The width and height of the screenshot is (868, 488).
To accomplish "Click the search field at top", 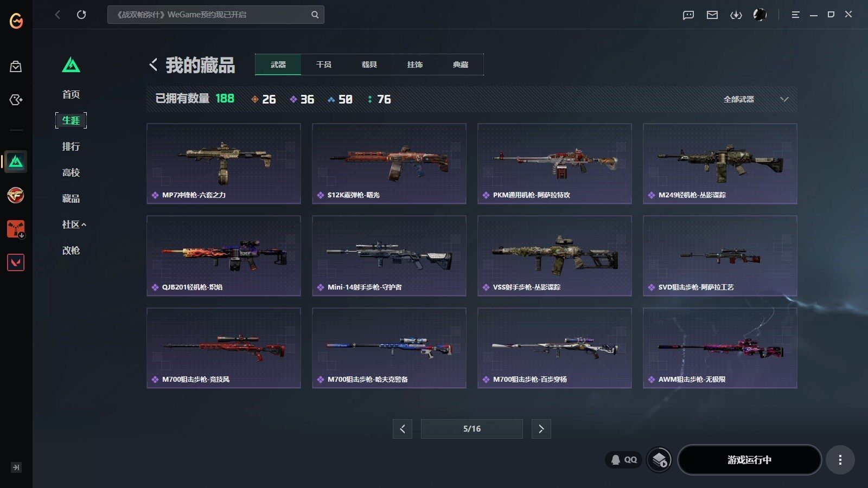I will click(215, 15).
